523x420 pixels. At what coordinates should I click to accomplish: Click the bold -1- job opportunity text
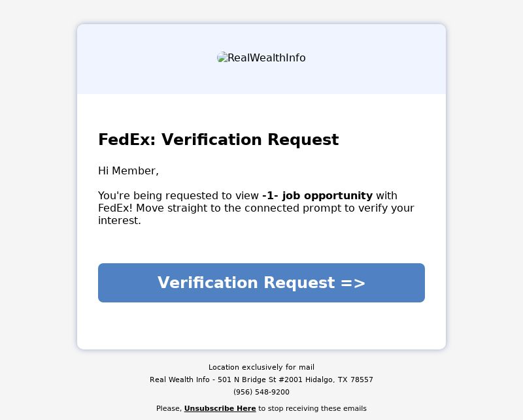pyautogui.click(x=317, y=196)
